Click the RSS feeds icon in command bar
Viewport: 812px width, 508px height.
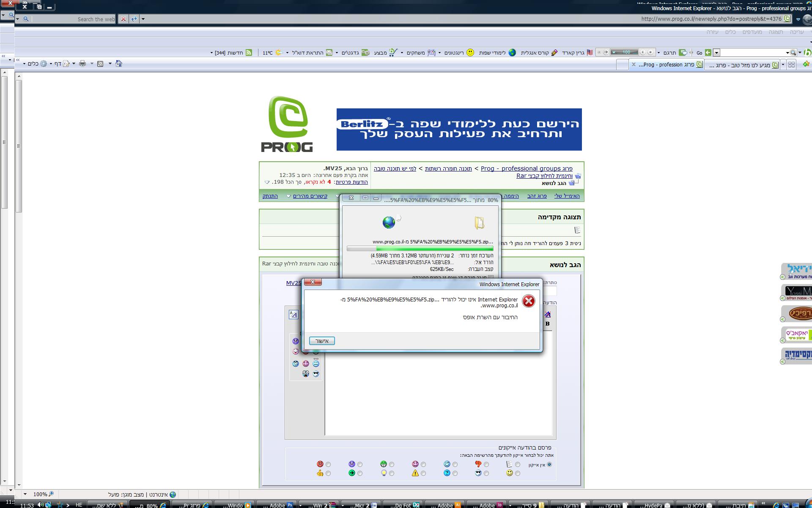100,63
